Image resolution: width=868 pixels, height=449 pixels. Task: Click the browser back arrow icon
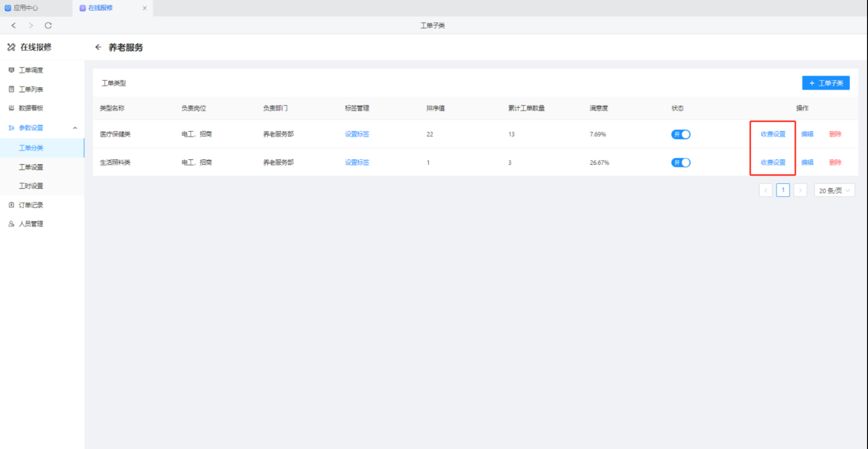click(14, 26)
